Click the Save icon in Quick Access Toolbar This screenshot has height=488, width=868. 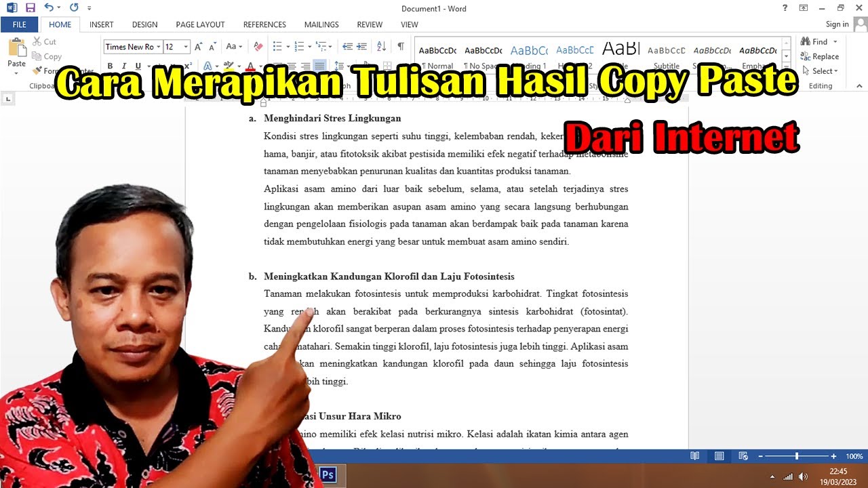pos(31,8)
